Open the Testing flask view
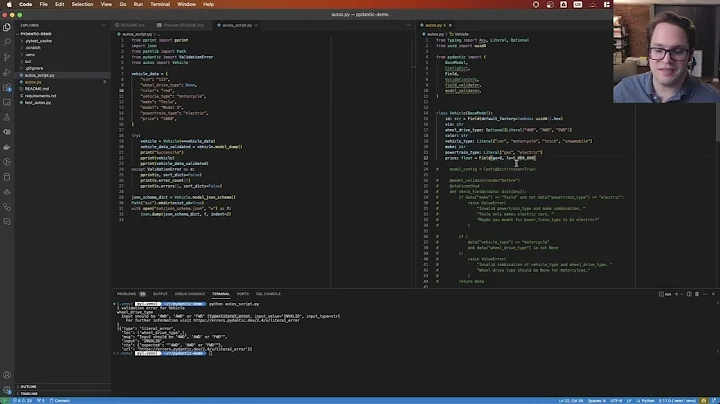Viewport: 720px width, 404px height. [x=7, y=117]
